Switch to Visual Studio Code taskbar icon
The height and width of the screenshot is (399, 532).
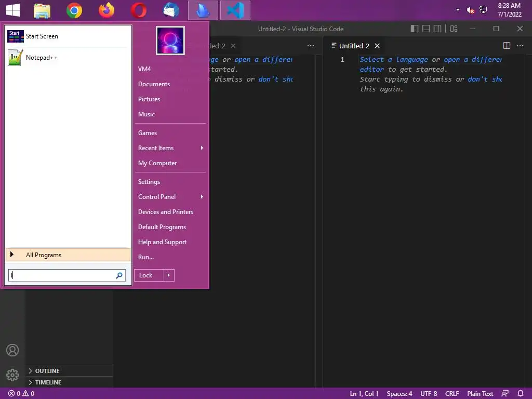click(235, 10)
